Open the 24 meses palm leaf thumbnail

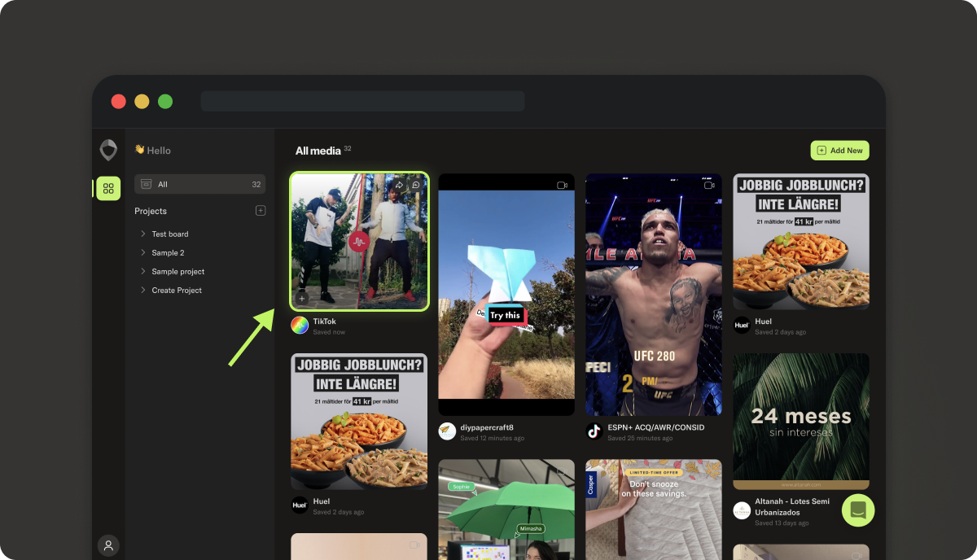click(x=801, y=422)
